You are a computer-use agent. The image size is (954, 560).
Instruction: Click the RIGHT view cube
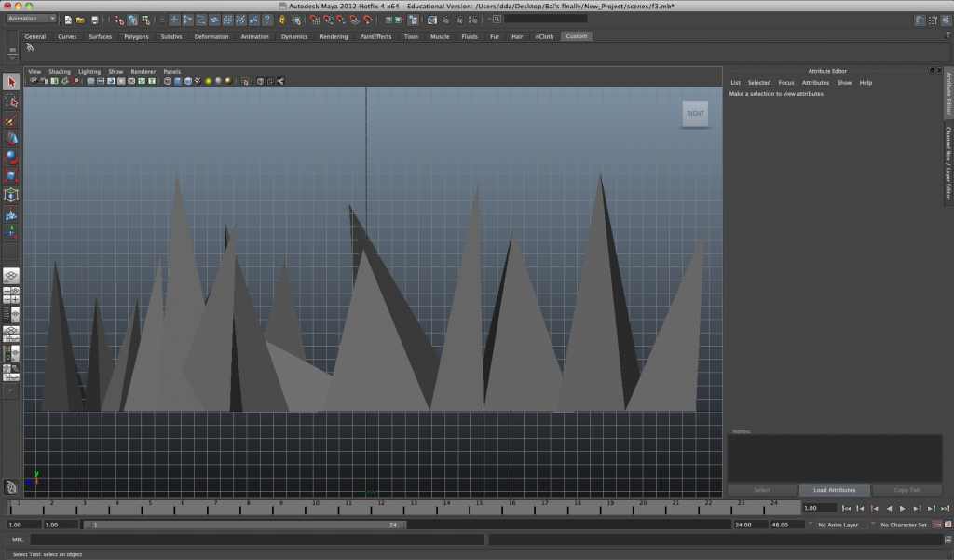coord(695,114)
